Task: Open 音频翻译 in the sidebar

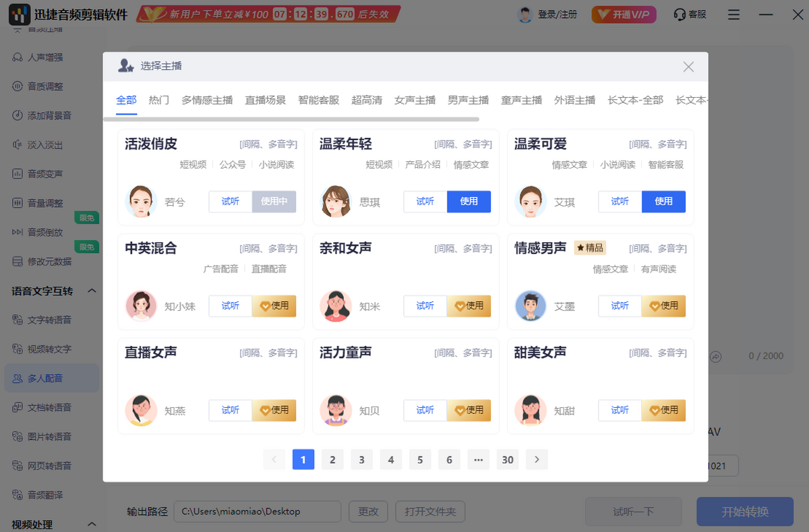Action: 45,494
